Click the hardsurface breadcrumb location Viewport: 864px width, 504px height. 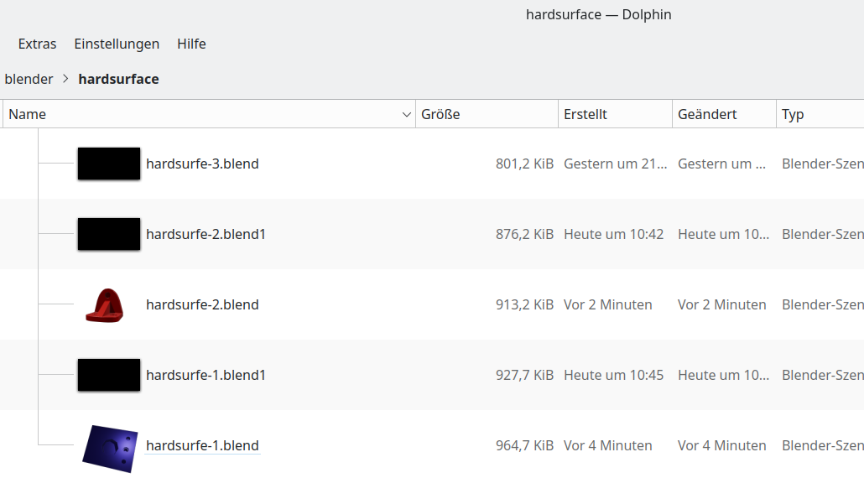(118, 79)
